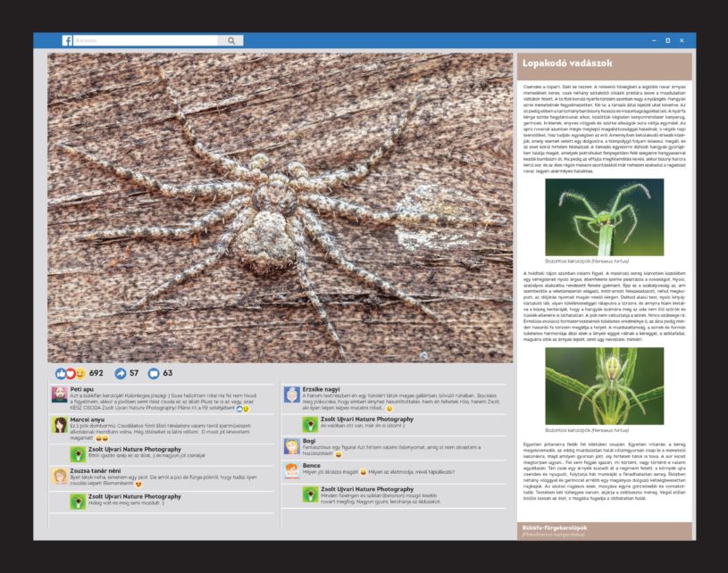The image size is (728, 573).
Task: Click the share arrow icon beside 57
Action: pyautogui.click(x=121, y=373)
